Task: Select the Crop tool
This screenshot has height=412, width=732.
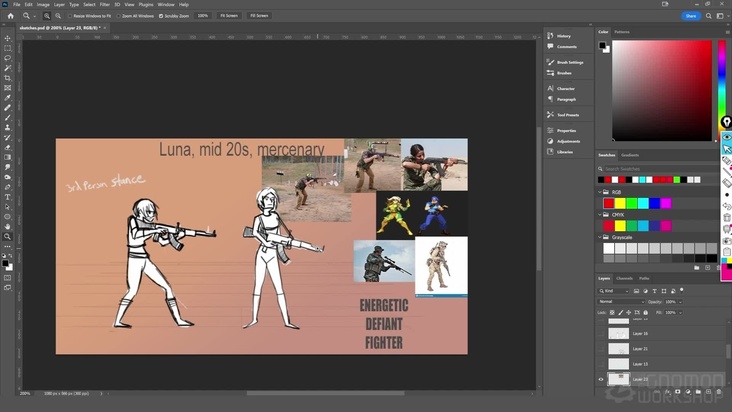Action: click(8, 78)
